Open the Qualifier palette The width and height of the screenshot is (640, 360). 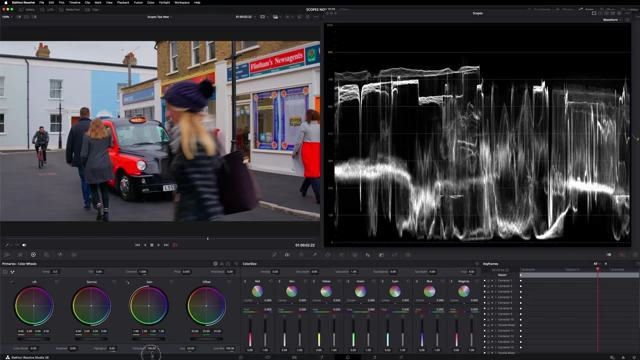[x=315, y=255]
